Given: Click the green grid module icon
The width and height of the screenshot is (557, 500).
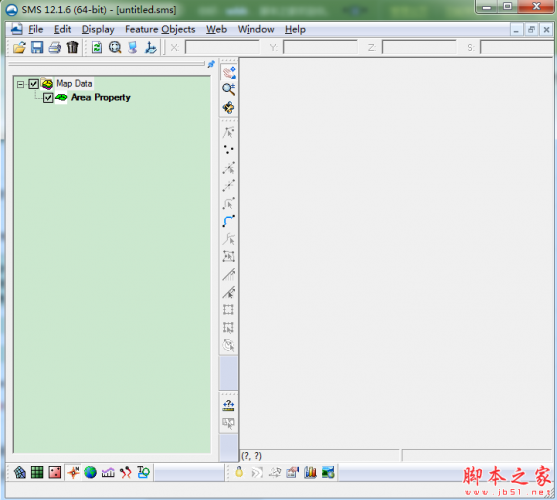Looking at the screenshot, I should pyautogui.click(x=37, y=472).
